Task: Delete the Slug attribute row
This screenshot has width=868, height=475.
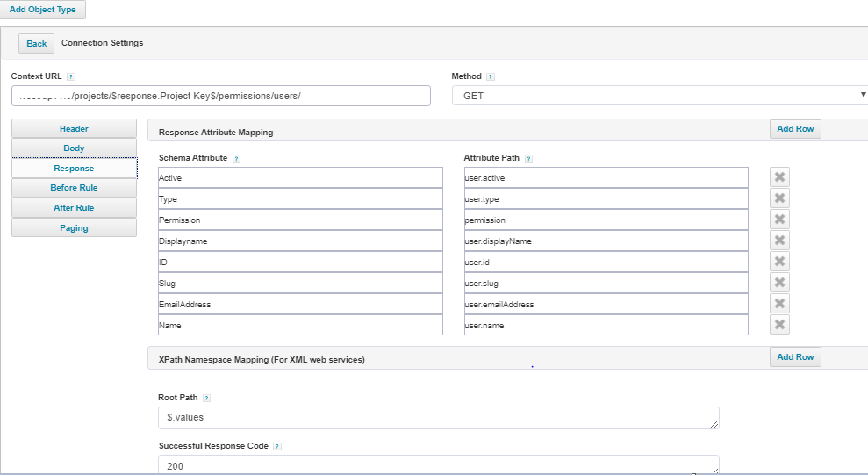Action: 779,283
